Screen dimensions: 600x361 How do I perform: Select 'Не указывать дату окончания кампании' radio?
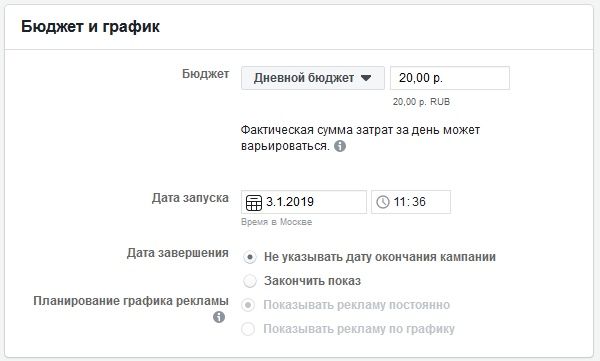point(249,257)
